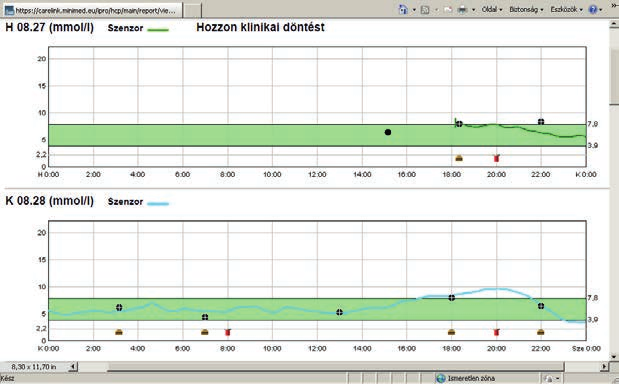Image resolution: width=619 pixels, height=384 pixels.
Task: Click the horizontal scrollbar right arrow
Action: (604, 367)
